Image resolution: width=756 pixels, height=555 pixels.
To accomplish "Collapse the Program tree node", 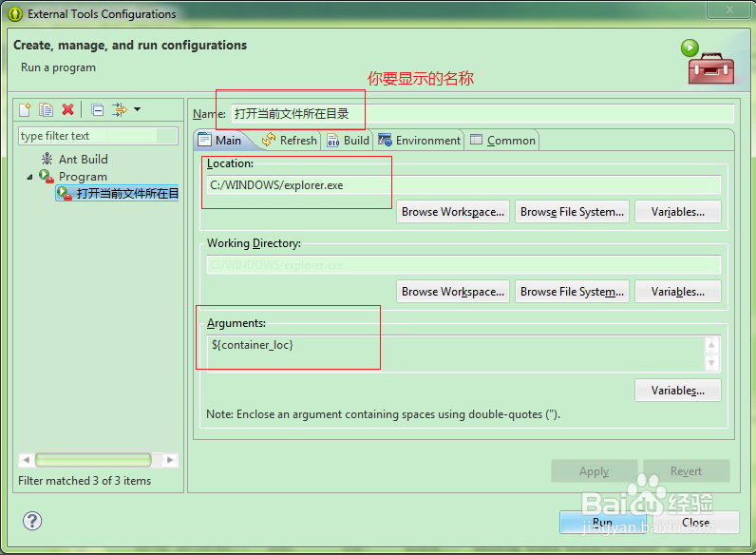I will click(29, 177).
